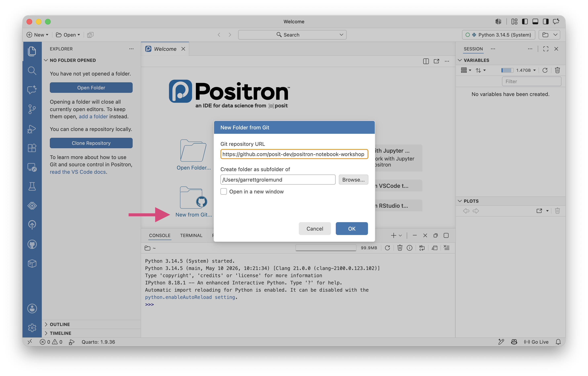This screenshot has width=588, height=376.
Task: Open the Open dropdown menu
Action: point(68,35)
